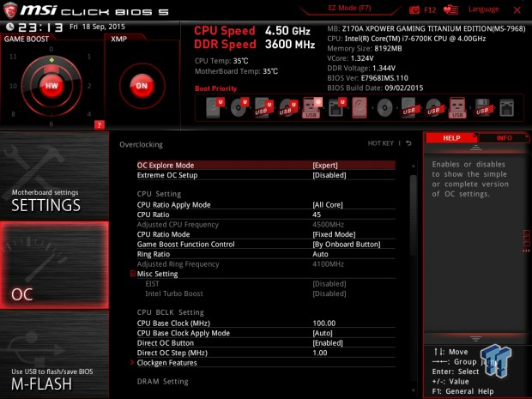Screen dimensions: 532x399
Task: Edit Direct OC Step (MHz) value 1.00
Action: tap(320, 353)
